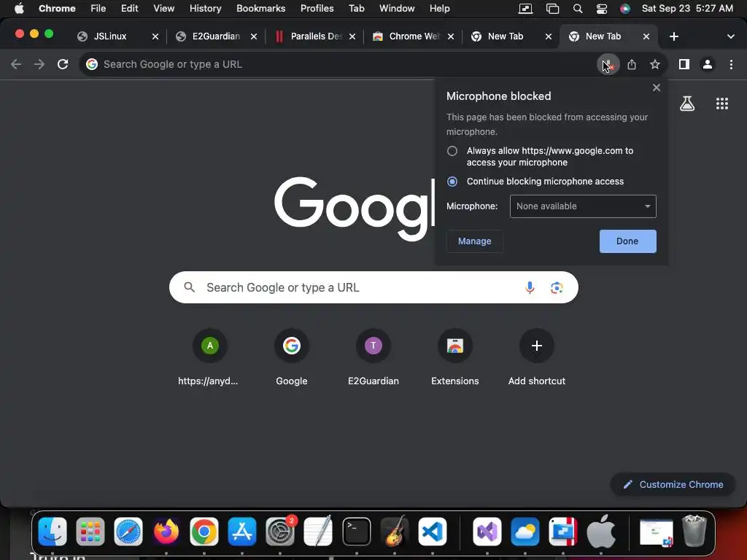Open the Chrome three-dot menu
Image resolution: width=747 pixels, height=560 pixels.
point(731,64)
